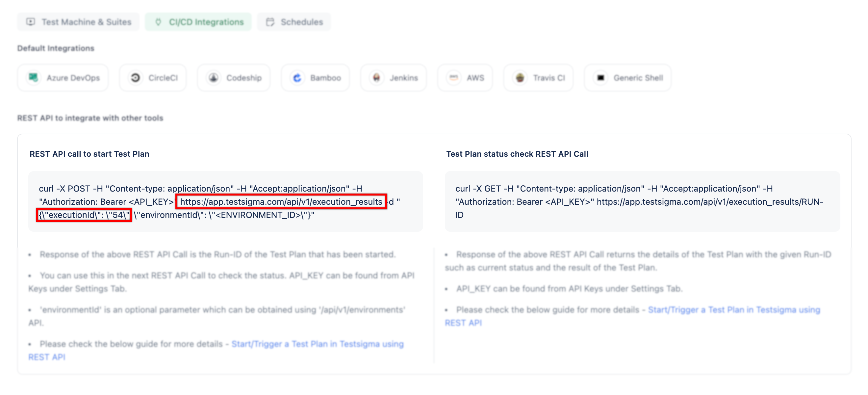The height and width of the screenshot is (395, 868).
Task: Click the 'REST API call to start Test Plan' heading
Action: point(89,154)
